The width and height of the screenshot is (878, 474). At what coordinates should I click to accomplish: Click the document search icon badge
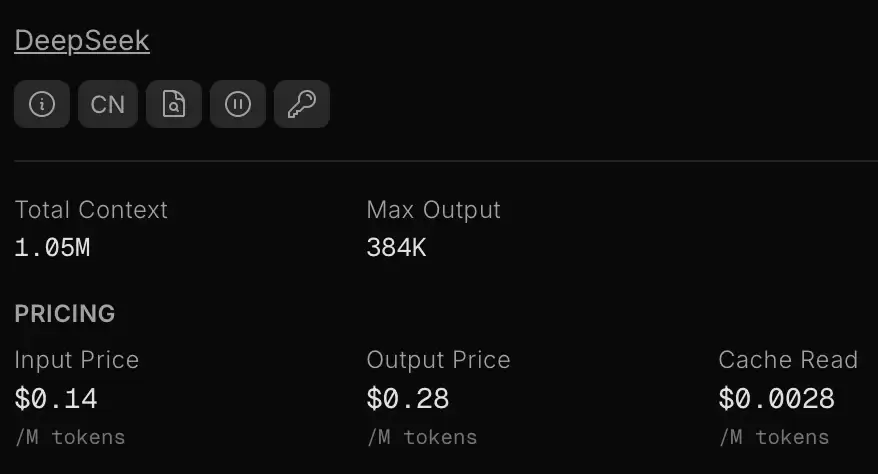coord(174,104)
